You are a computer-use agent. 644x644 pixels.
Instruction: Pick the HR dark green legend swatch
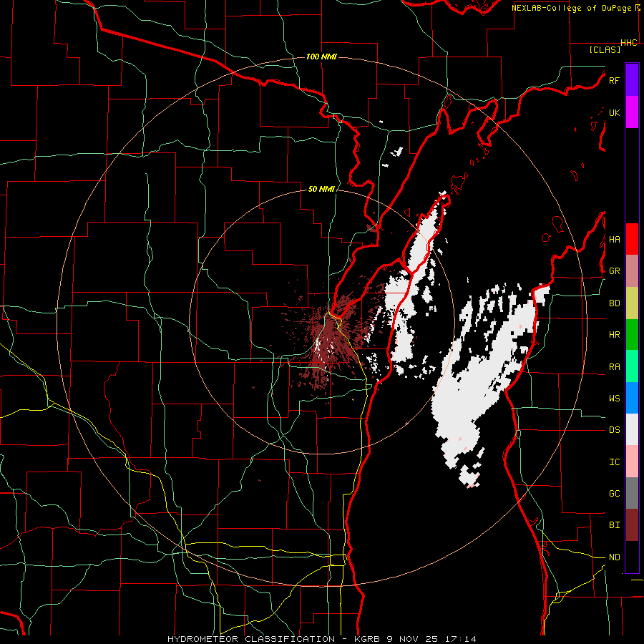pos(632,334)
